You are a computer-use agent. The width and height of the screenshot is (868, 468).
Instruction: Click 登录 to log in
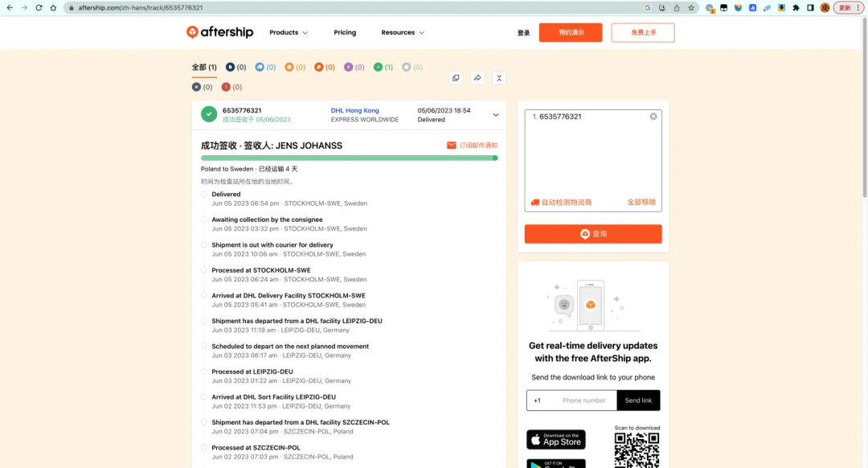pyautogui.click(x=524, y=33)
